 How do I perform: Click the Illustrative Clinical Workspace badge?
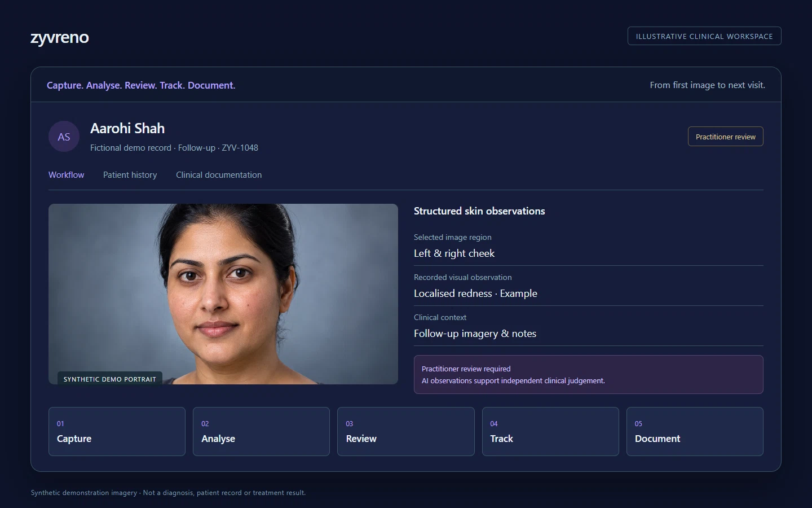pyautogui.click(x=704, y=36)
